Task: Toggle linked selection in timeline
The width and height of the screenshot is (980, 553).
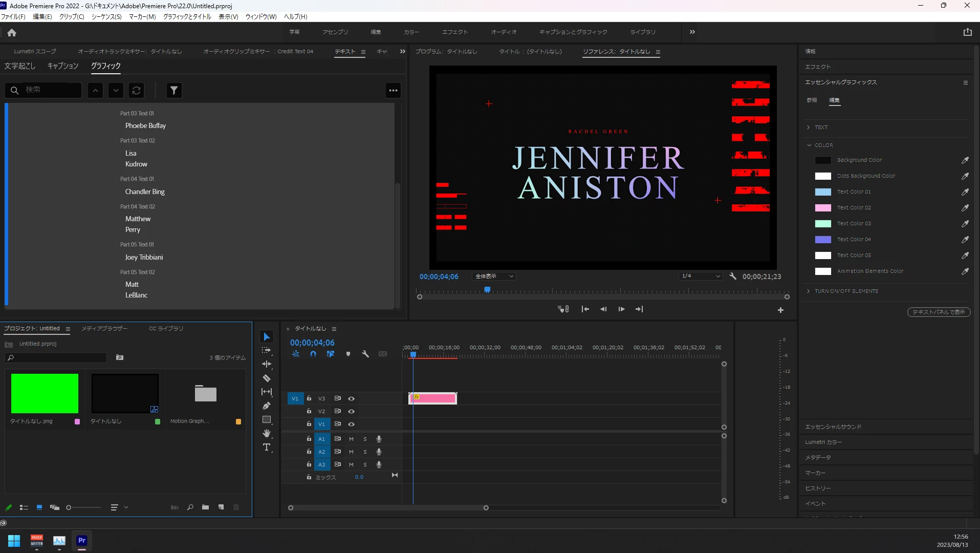Action: (x=331, y=354)
